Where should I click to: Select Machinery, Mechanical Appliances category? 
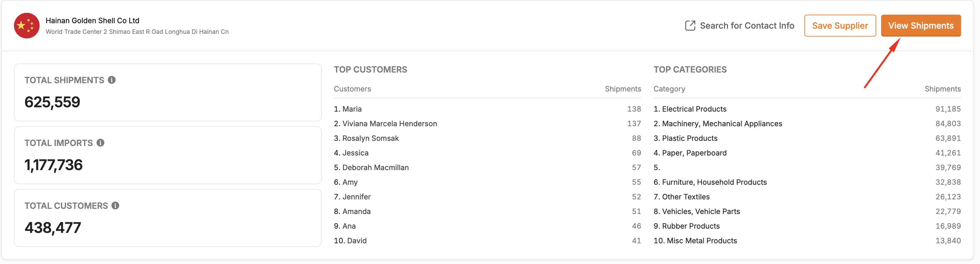point(722,124)
